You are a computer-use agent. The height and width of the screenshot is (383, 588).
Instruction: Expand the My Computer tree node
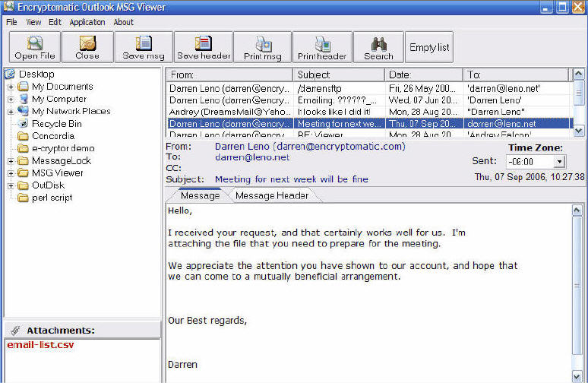[x=11, y=100]
